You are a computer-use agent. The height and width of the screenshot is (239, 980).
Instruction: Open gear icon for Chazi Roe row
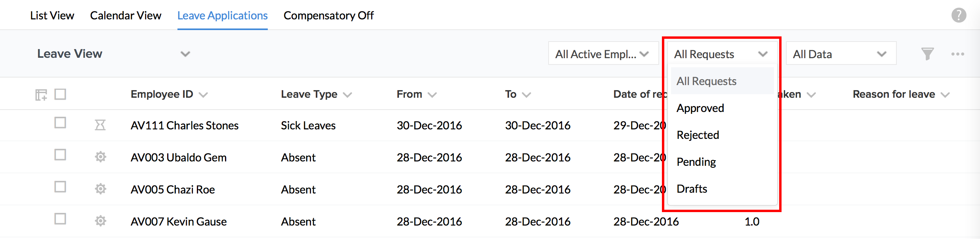[101, 189]
